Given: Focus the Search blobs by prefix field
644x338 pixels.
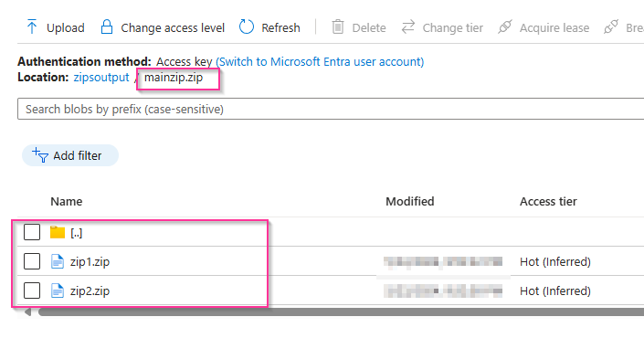Looking at the screenshot, I should (331, 109).
